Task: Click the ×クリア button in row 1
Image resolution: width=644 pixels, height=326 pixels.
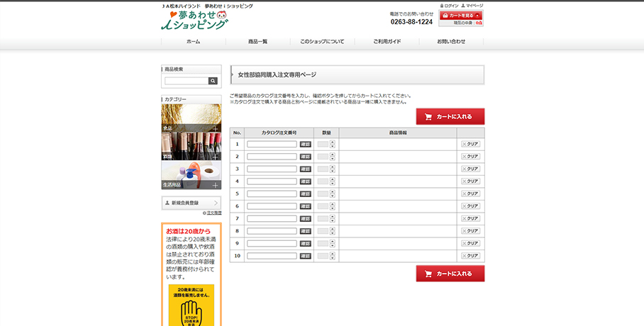Action: [470, 144]
